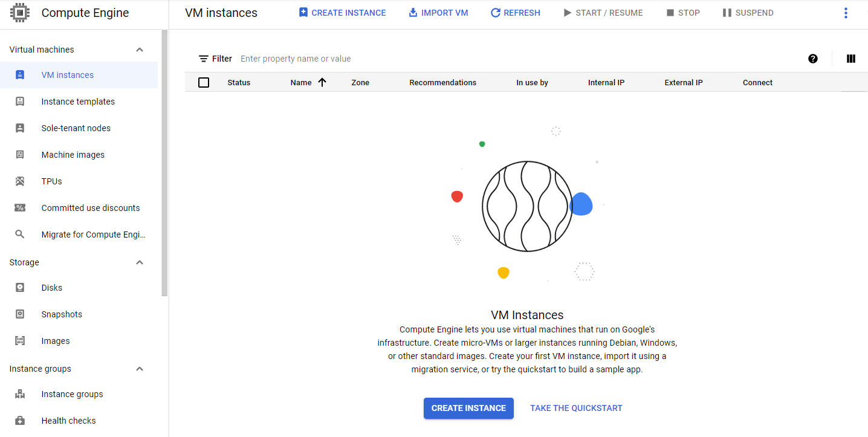Screen dimensions: 868x437
Task: Click CREATE INSTANCE in the top toolbar
Action: 342,13
